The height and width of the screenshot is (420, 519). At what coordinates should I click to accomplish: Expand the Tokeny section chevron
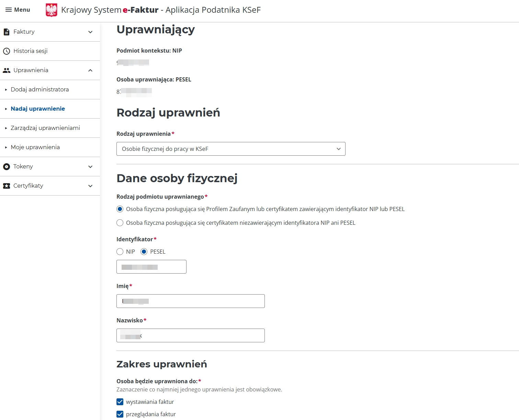coord(90,167)
